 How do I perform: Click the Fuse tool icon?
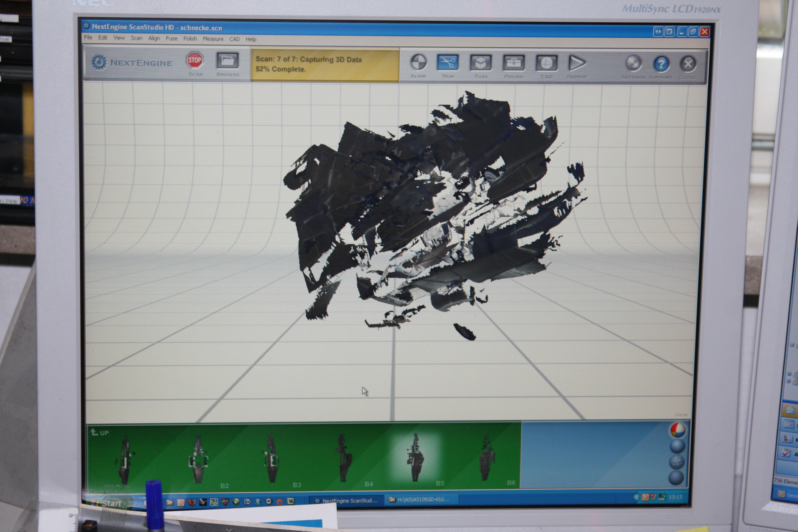(481, 63)
